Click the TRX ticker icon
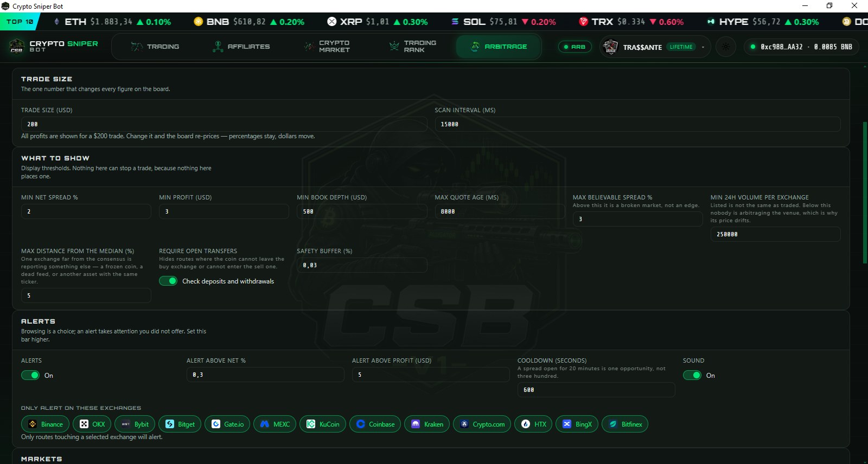The image size is (868, 464). click(584, 22)
